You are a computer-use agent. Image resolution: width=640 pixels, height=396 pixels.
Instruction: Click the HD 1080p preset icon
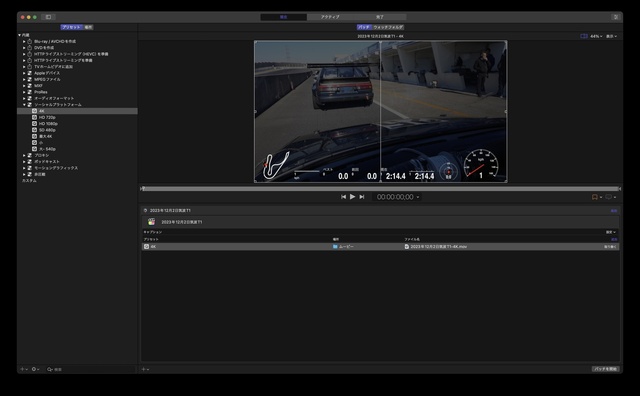(x=34, y=124)
